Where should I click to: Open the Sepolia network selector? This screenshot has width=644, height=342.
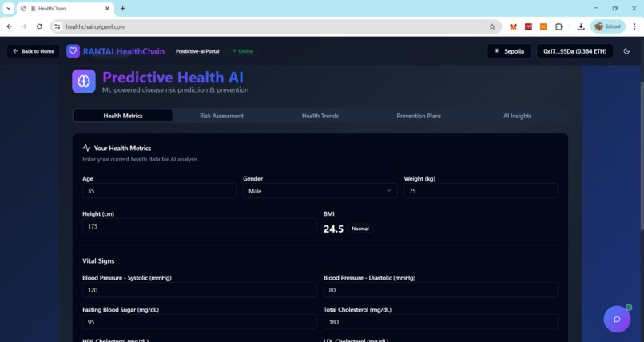[509, 51]
